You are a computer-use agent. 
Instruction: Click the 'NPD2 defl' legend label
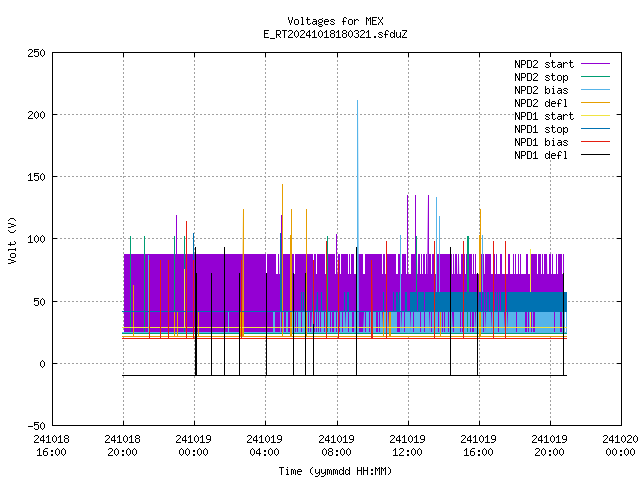pos(541,103)
